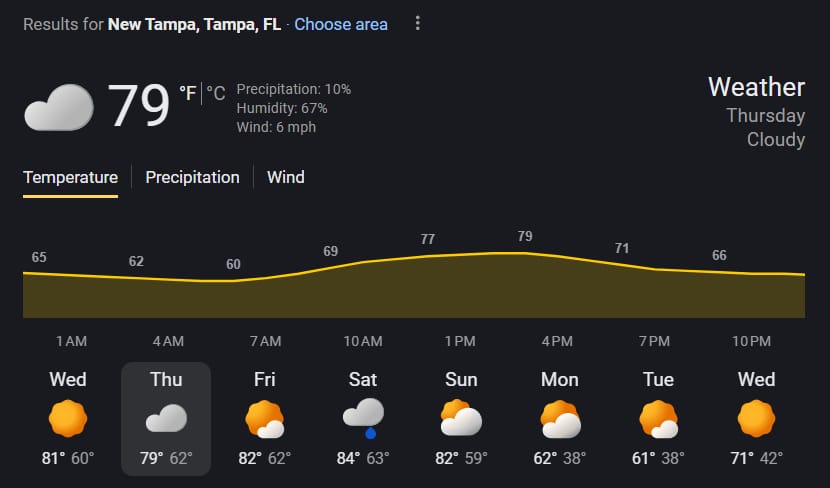The height and width of the screenshot is (488, 830).
Task: Select Thursday's cloudy forecast icon
Action: (x=166, y=418)
